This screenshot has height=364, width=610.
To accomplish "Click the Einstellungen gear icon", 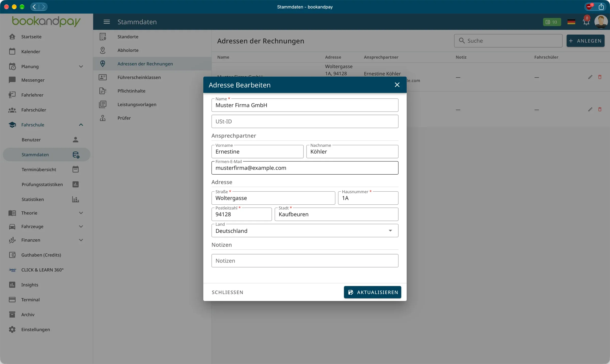I will (12, 329).
